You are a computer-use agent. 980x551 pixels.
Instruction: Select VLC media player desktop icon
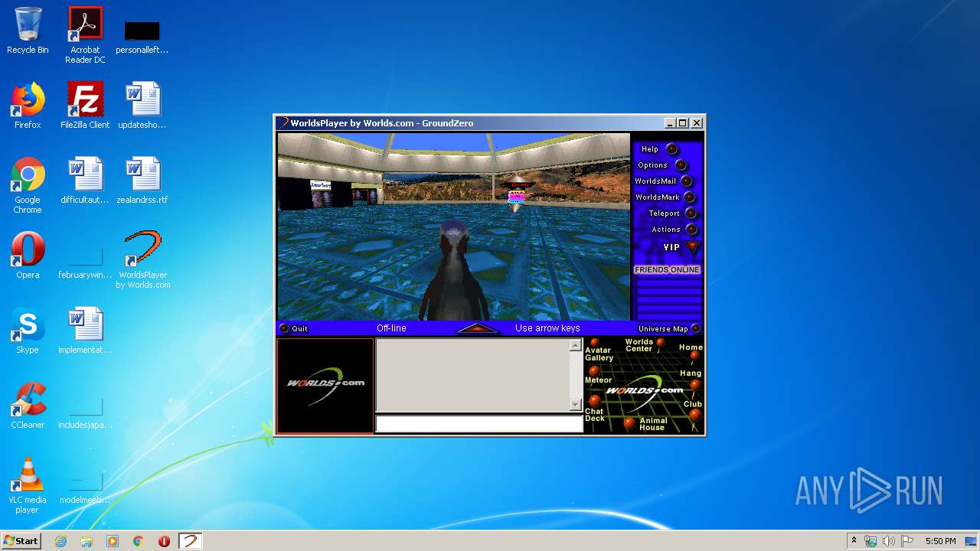28,486
